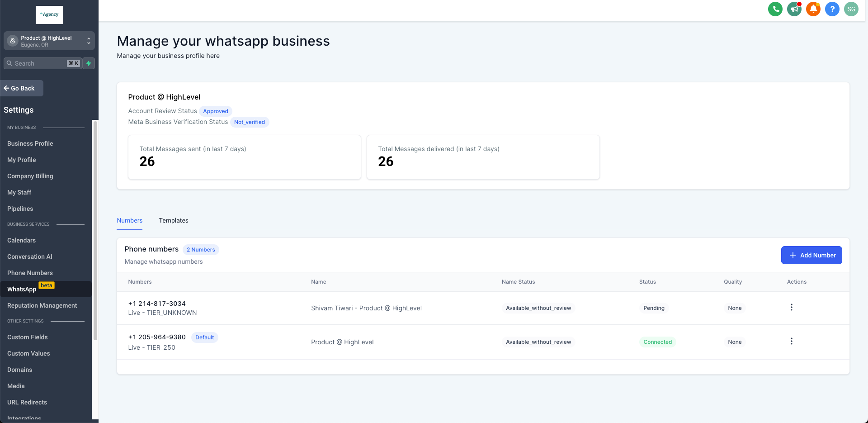Click the 2 Numbers badge

pos(201,250)
